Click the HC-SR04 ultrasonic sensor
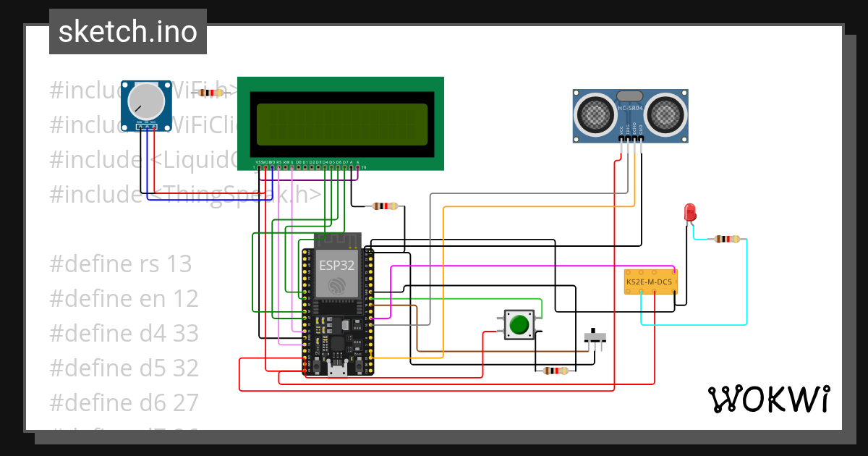 (629, 116)
